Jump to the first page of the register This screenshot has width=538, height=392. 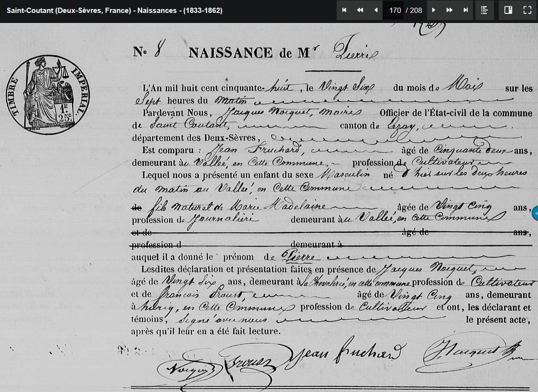pos(344,10)
